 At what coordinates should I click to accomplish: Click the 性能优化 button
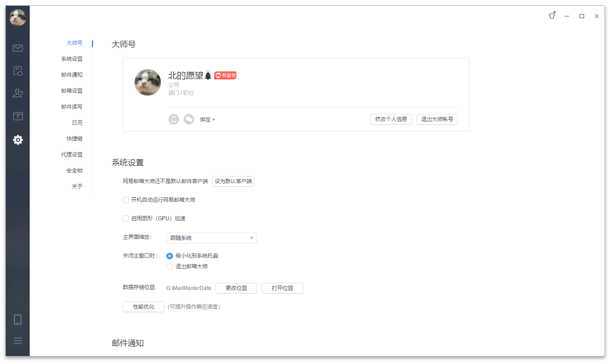tap(144, 307)
